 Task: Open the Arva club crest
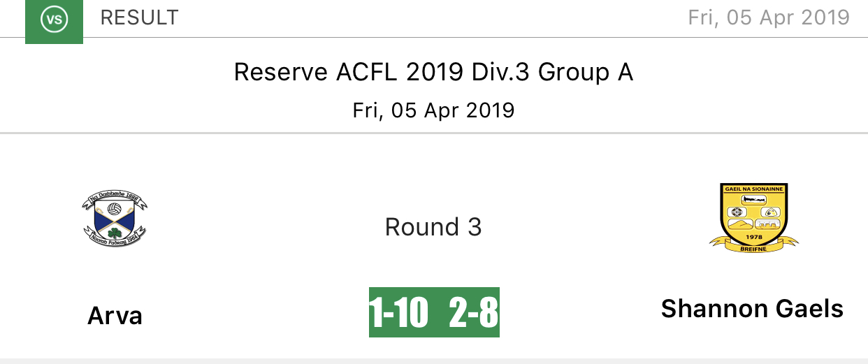pos(115,219)
